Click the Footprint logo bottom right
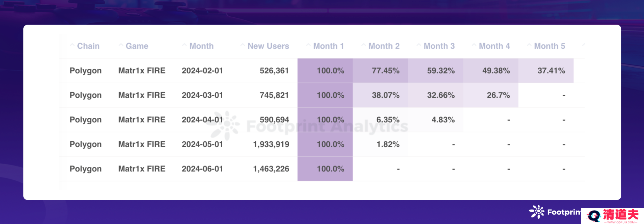Image resolution: width=644 pixels, height=224 pixels. pyautogui.click(x=555, y=212)
